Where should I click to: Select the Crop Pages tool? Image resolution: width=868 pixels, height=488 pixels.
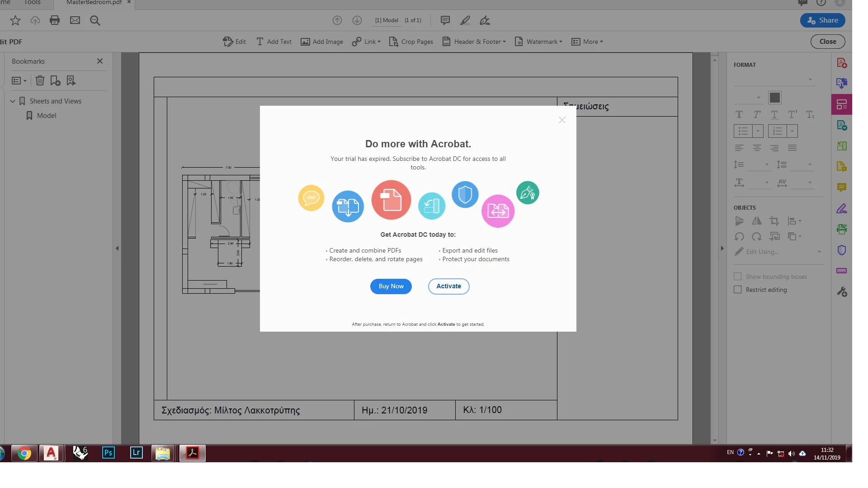[x=411, y=42]
